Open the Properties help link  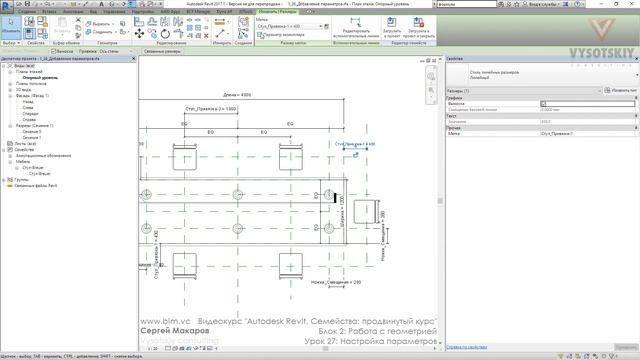click(x=467, y=347)
